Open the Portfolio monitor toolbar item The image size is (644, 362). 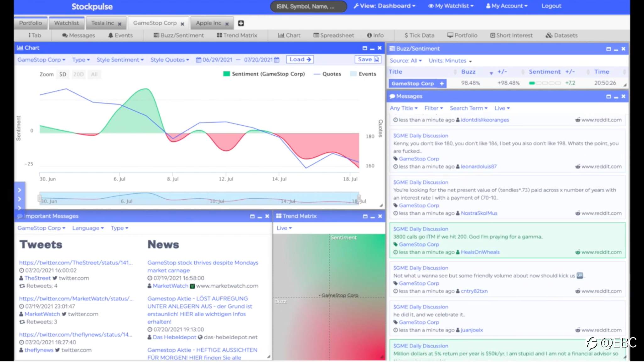pyautogui.click(x=462, y=35)
